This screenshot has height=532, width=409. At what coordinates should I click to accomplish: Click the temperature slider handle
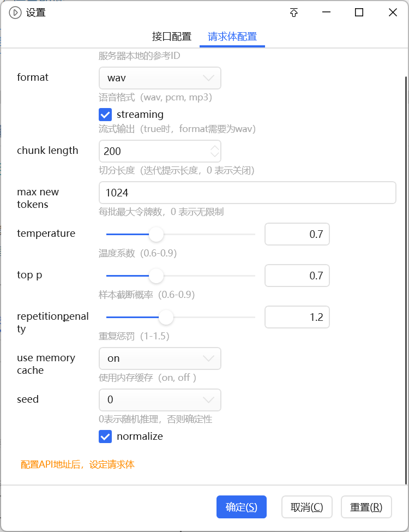pos(157,235)
